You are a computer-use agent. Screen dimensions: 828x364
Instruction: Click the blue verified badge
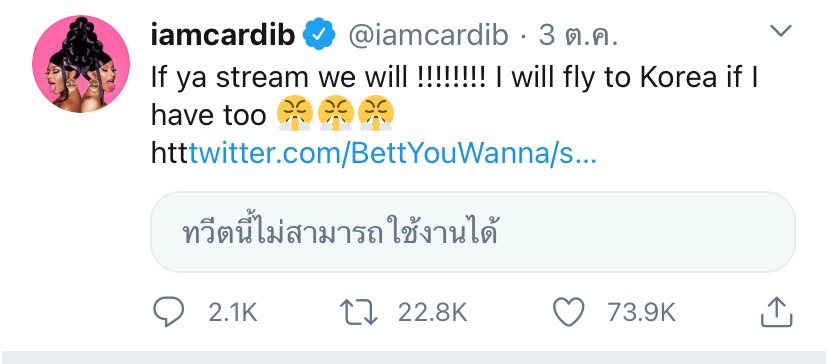[x=319, y=34]
